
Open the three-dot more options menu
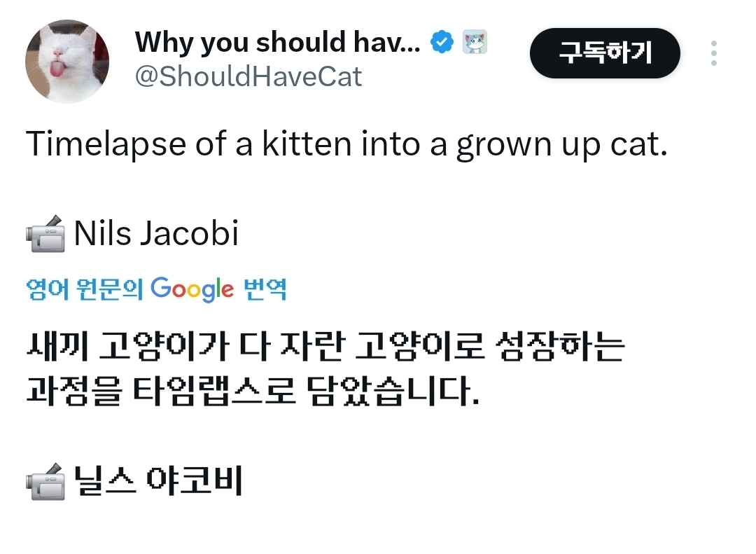pos(713,53)
